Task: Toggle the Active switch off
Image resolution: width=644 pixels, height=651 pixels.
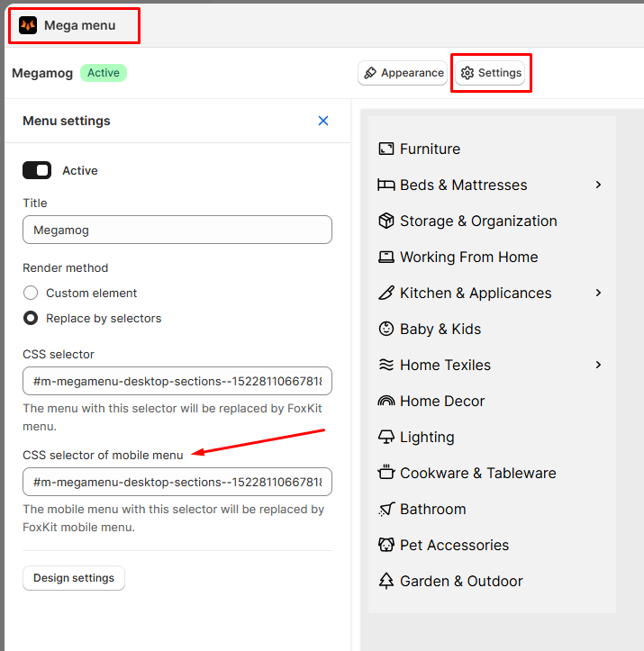Action: [37, 170]
